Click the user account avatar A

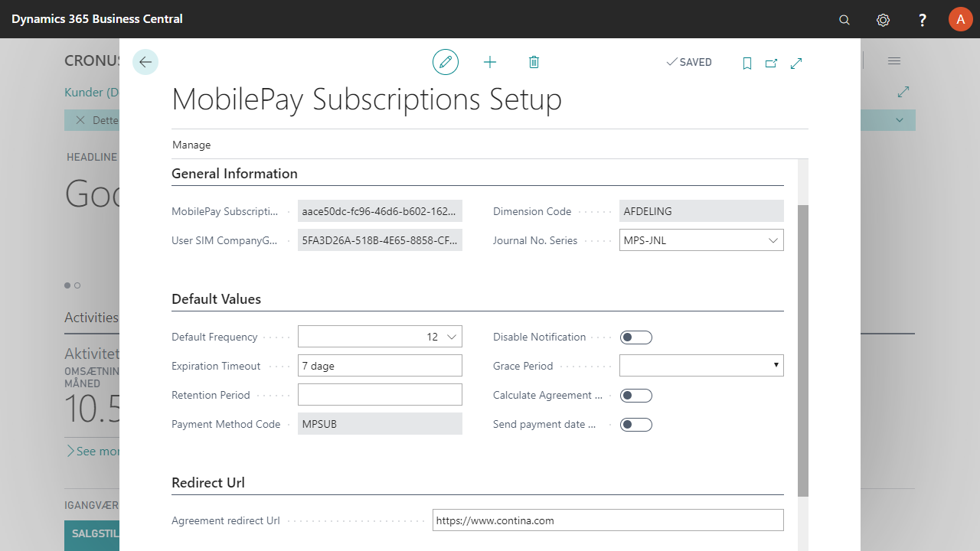pyautogui.click(x=960, y=19)
